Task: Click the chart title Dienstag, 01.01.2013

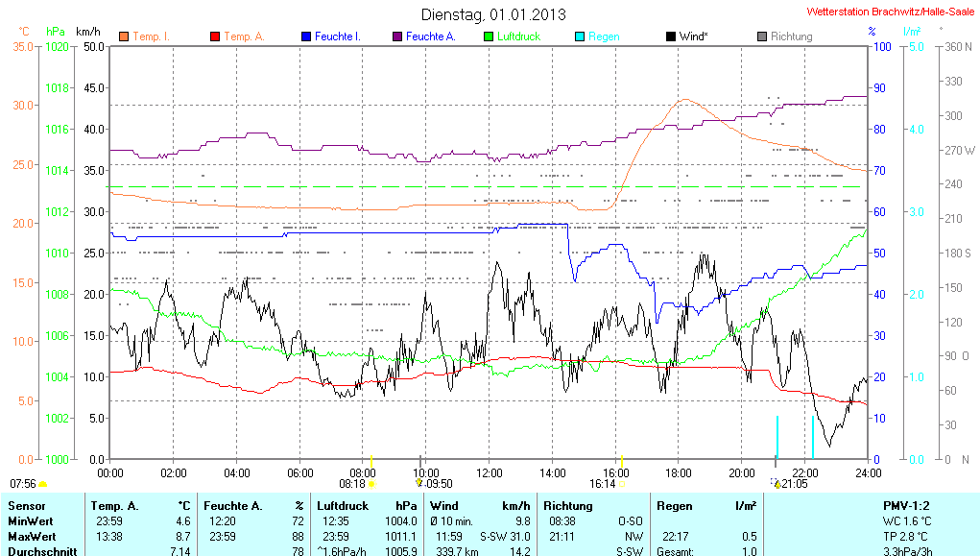Action: pyautogui.click(x=493, y=14)
